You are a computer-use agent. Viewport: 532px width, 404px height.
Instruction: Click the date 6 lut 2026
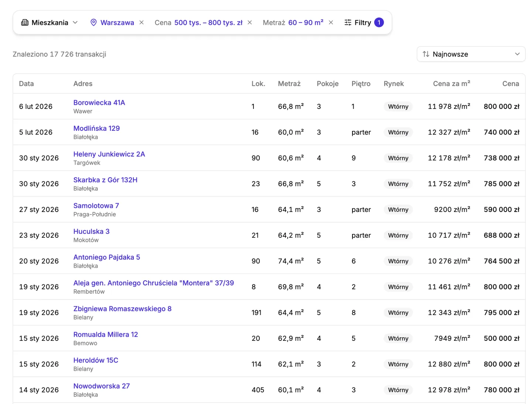36,107
